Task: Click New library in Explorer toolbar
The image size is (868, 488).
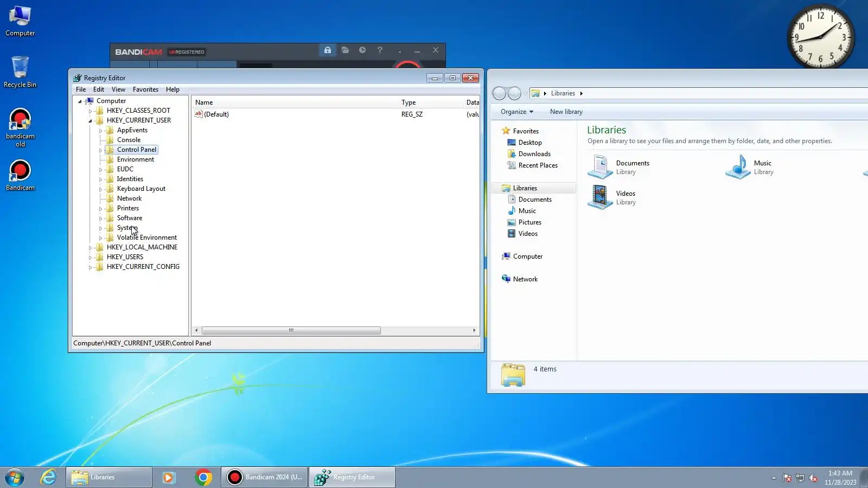Action: pos(566,112)
